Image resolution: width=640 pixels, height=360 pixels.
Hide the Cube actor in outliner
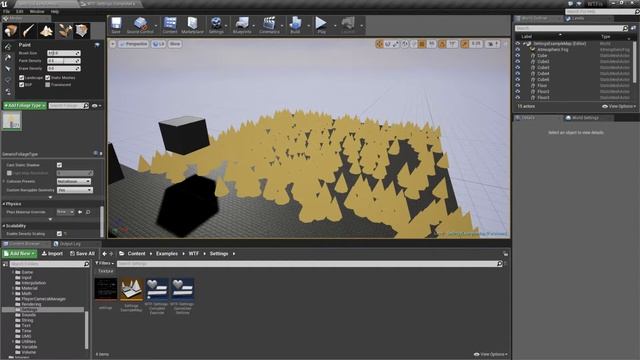pyautogui.click(x=518, y=56)
